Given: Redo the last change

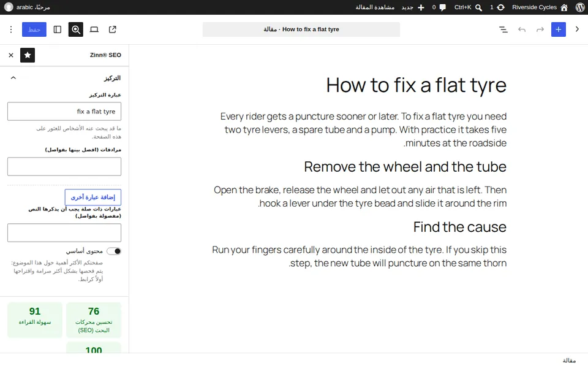Looking at the screenshot, I should tap(540, 29).
